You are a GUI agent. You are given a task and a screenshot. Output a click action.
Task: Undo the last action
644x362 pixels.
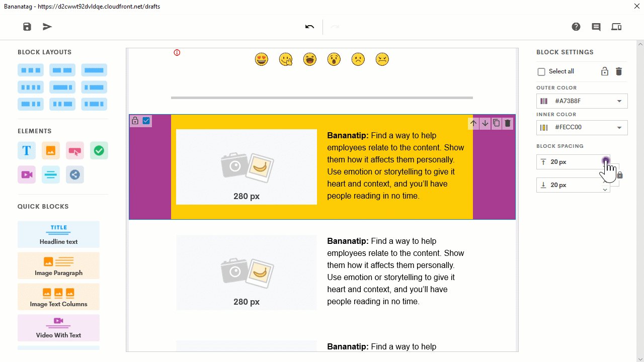(310, 27)
